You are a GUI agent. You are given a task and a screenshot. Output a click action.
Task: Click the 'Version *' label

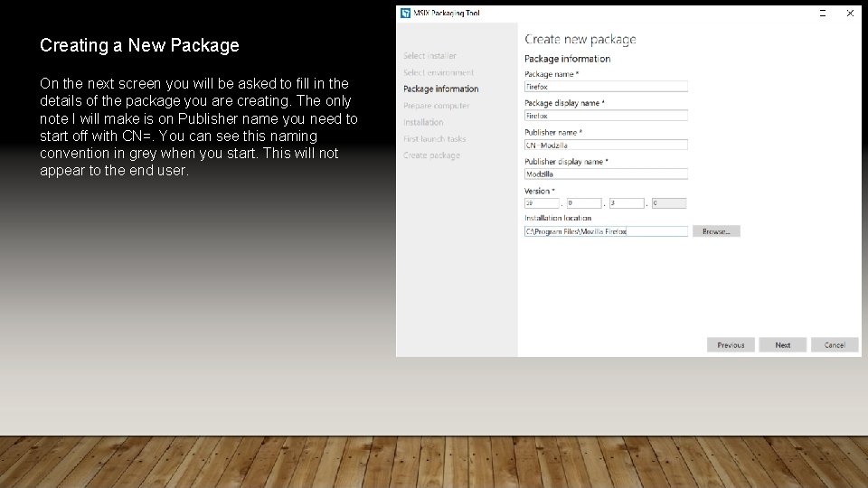(x=539, y=191)
